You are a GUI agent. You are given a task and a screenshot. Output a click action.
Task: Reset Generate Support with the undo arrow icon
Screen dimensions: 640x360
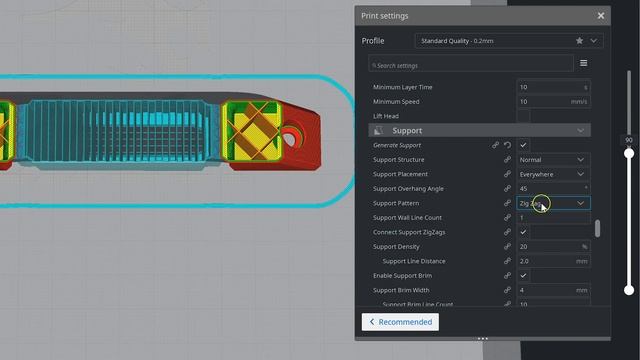[x=507, y=145]
